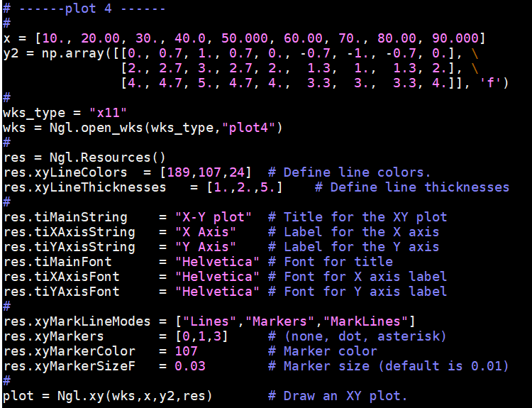Click 'res.tiMainFont' variable name
The image size is (532, 408).
pyautogui.click(x=57, y=262)
